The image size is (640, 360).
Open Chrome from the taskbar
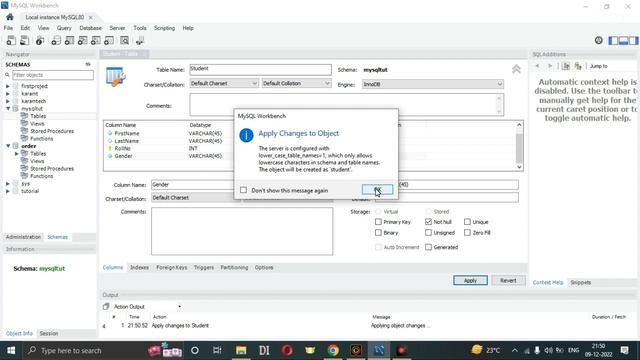(x=333, y=350)
